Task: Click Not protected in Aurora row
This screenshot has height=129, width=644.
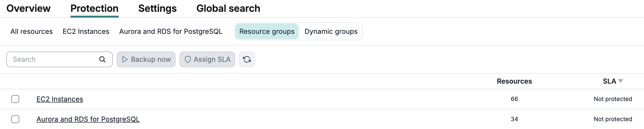Action: pos(613,119)
